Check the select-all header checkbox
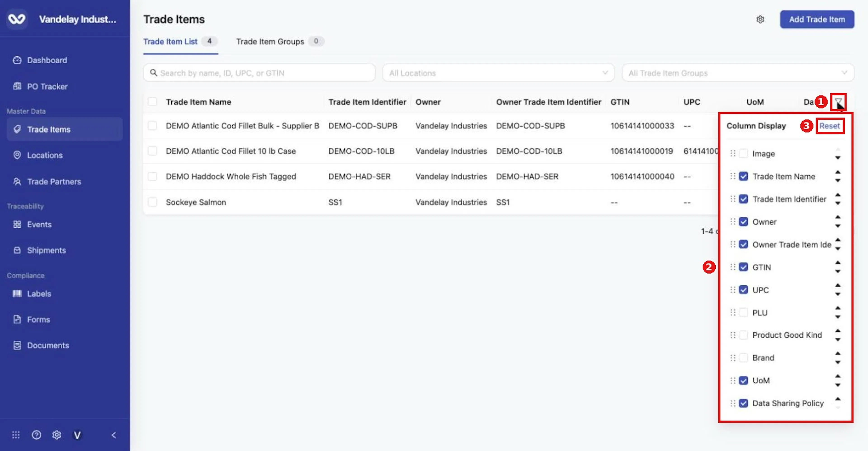This screenshot has height=451, width=868. point(152,101)
